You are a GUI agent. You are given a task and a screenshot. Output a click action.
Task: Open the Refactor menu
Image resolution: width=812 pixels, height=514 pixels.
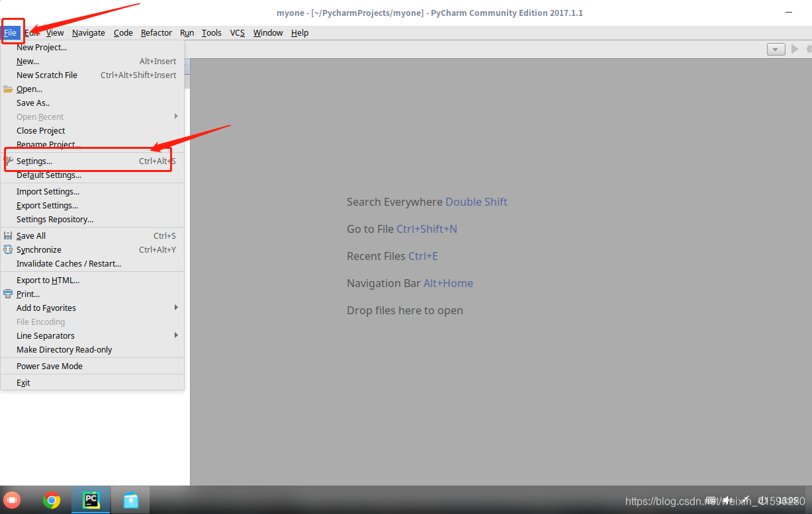click(x=156, y=32)
